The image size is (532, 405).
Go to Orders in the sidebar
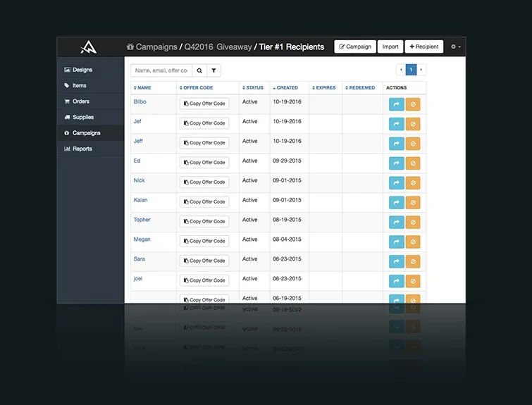pyautogui.click(x=90, y=101)
